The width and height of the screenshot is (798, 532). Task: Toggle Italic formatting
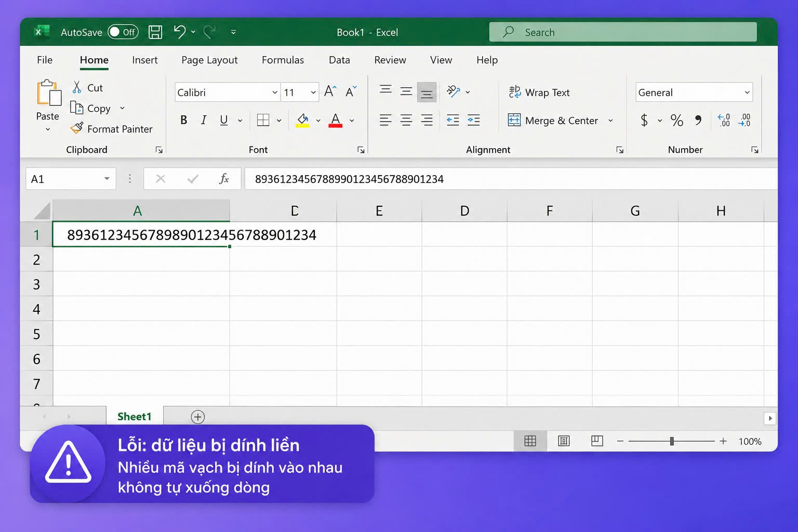(x=204, y=120)
